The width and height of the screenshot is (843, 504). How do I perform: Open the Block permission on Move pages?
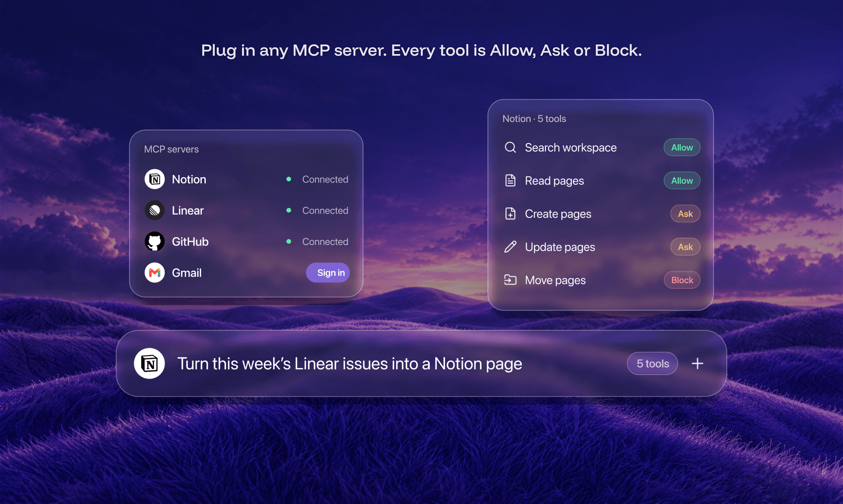pos(682,280)
